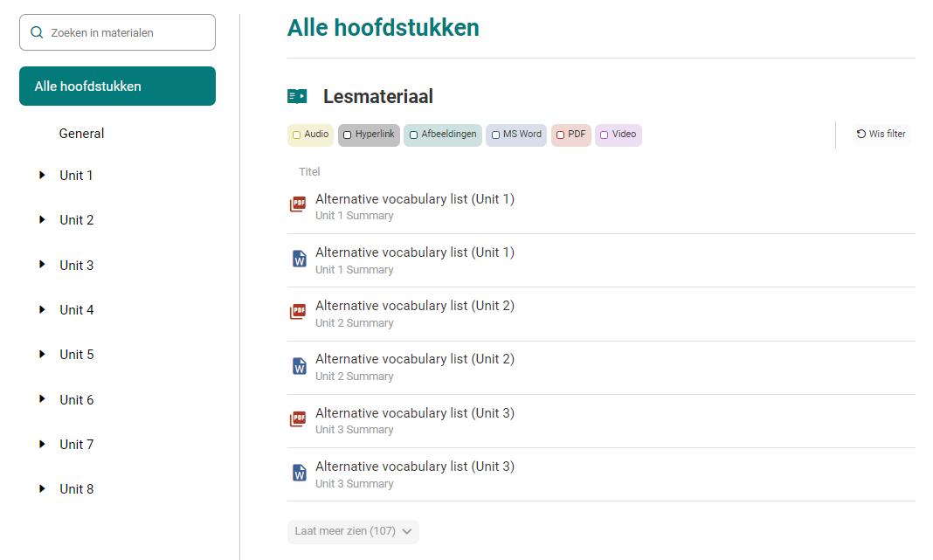Enable the Audio filter checkbox
Screen dimensions: 933x560
296,135
